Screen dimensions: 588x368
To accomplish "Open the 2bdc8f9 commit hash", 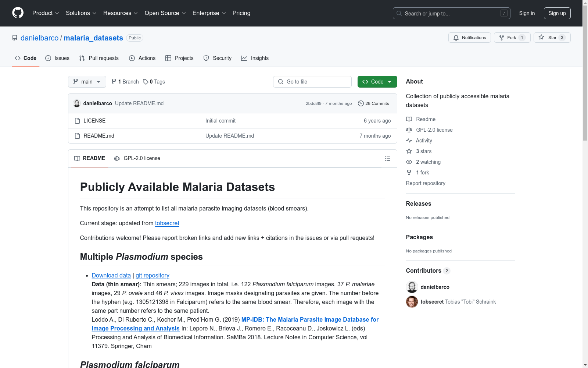I will pyautogui.click(x=313, y=103).
